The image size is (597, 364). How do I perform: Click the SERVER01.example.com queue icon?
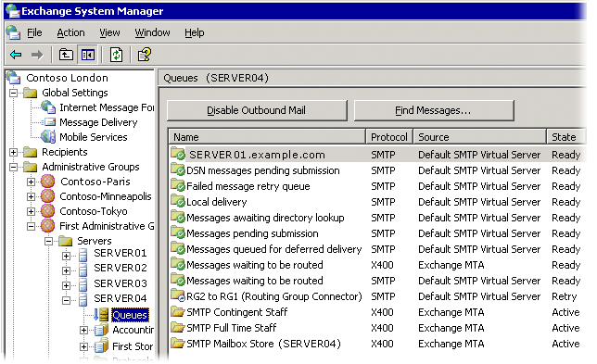coord(178,153)
